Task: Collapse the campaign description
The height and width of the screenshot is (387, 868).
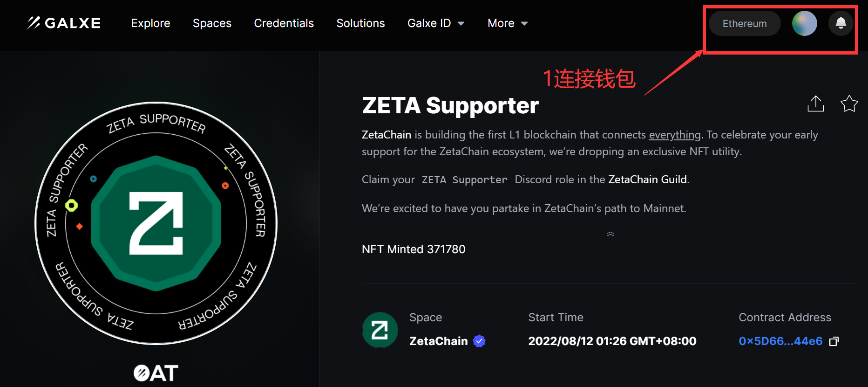Action: coord(610,234)
